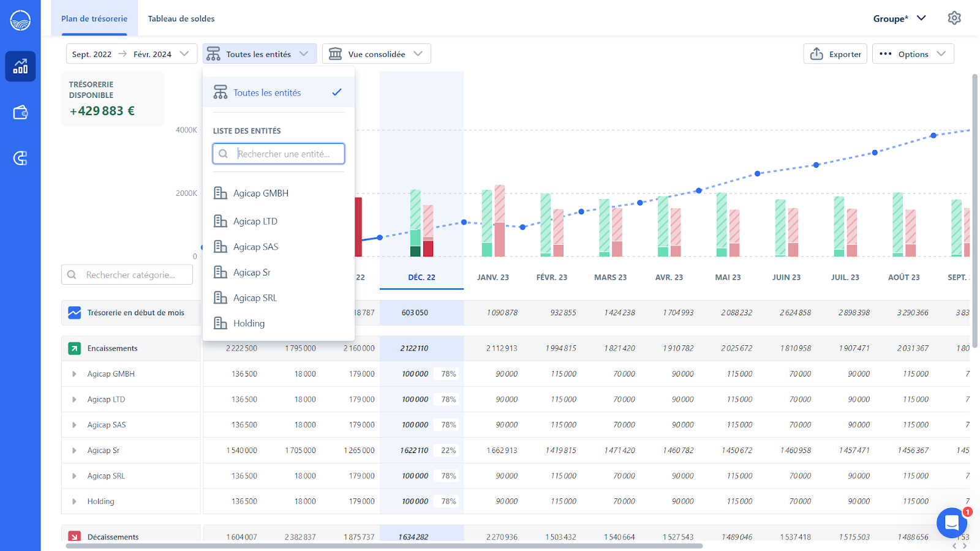Open the Groupe* account dropdown

tap(899, 18)
